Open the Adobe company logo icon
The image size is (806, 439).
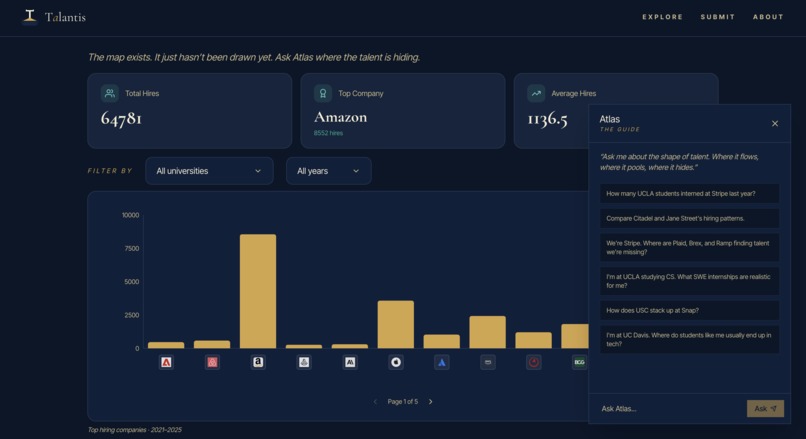(166, 362)
